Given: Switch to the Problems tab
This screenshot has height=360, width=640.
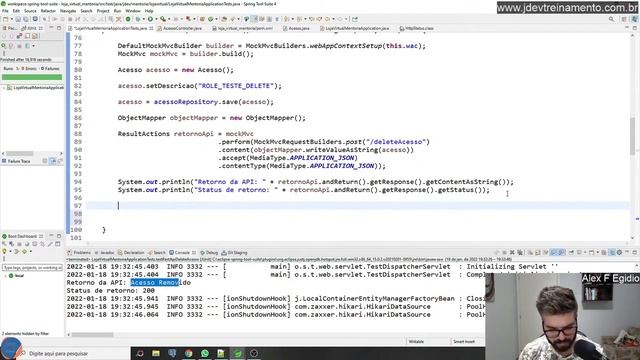Looking at the screenshot, I should click(x=79, y=253).
